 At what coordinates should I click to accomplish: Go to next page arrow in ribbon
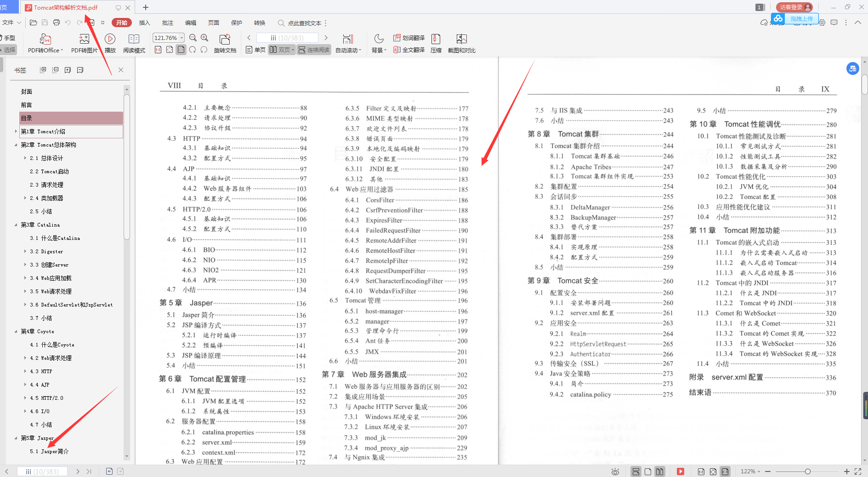pyautogui.click(x=326, y=38)
